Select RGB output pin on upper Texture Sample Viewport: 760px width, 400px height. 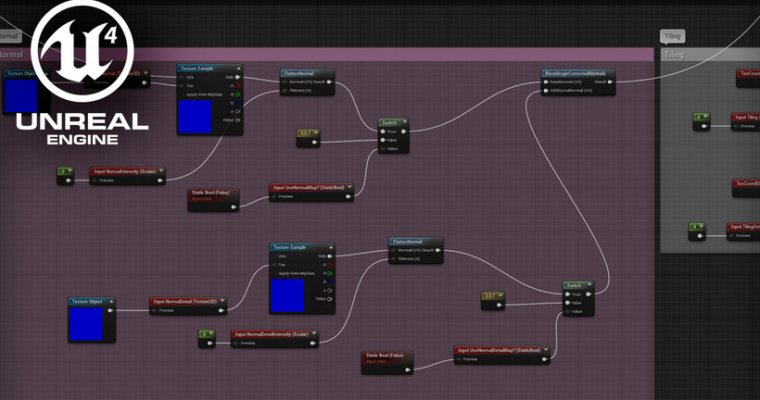[x=238, y=77]
